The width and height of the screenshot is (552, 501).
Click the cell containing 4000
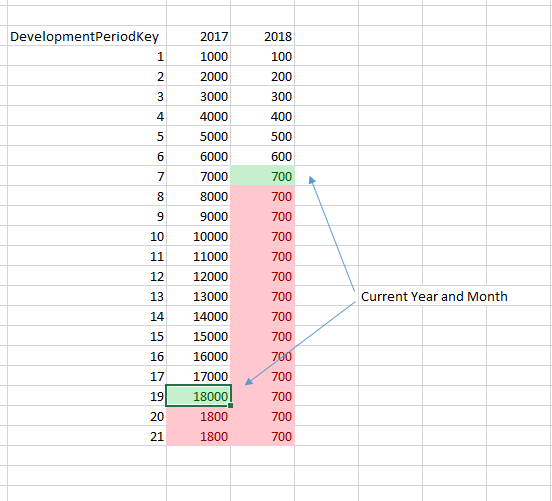click(x=199, y=116)
